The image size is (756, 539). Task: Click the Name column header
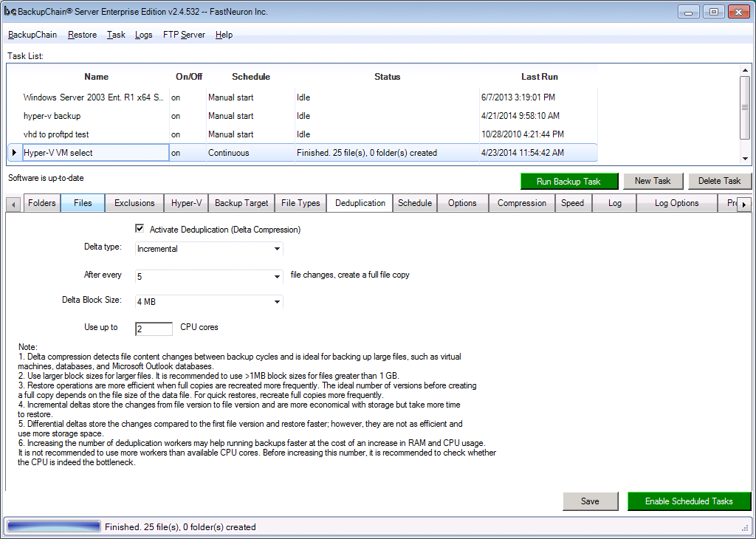(x=97, y=77)
